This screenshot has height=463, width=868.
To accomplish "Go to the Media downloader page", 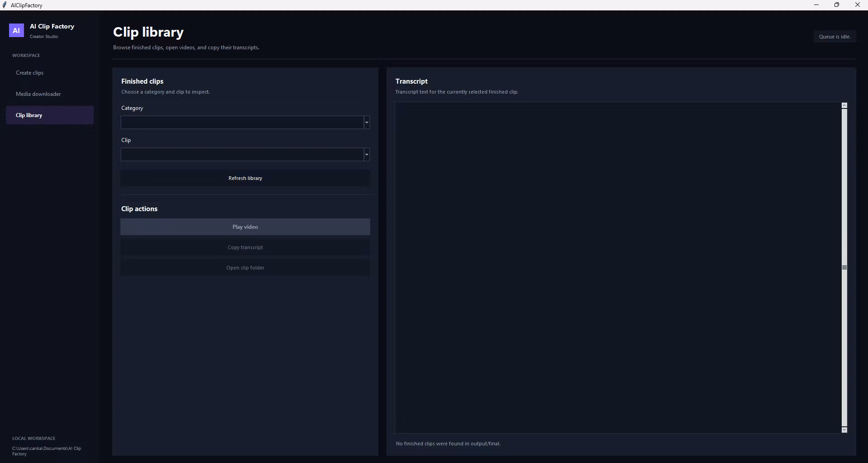I will [50, 94].
